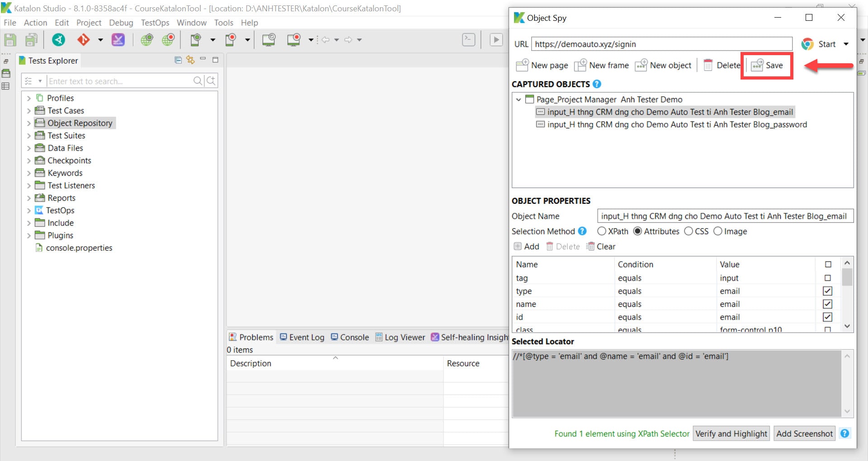
Task: Open the search filter dropdown in Tests Explorer
Action: point(40,81)
